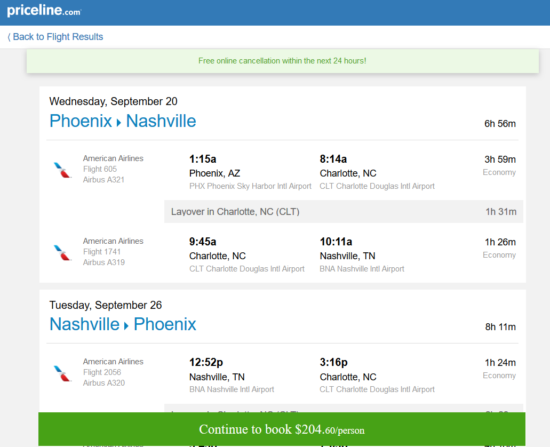The height and width of the screenshot is (447, 550).
Task: Click the back chevron beside Flight Results
Action: [9, 37]
